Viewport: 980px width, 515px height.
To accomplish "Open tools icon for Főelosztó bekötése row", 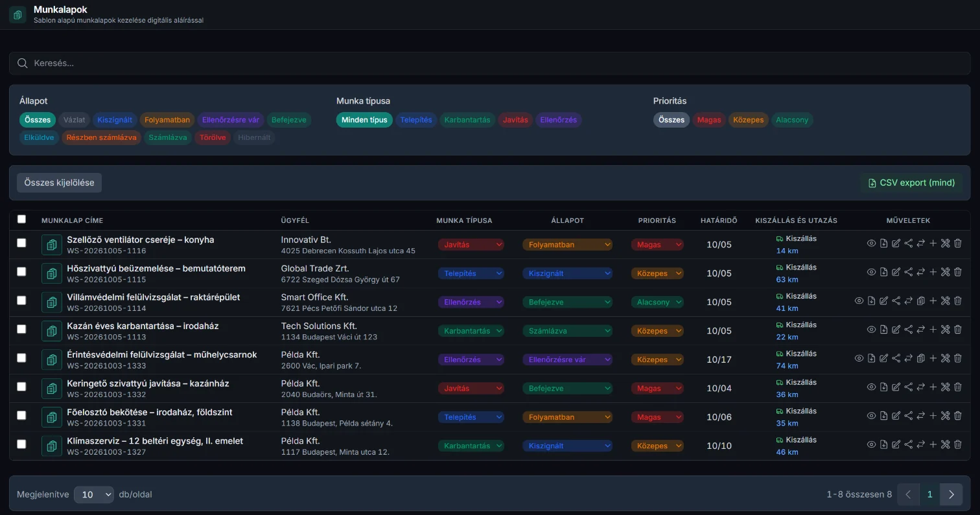I will (945, 415).
